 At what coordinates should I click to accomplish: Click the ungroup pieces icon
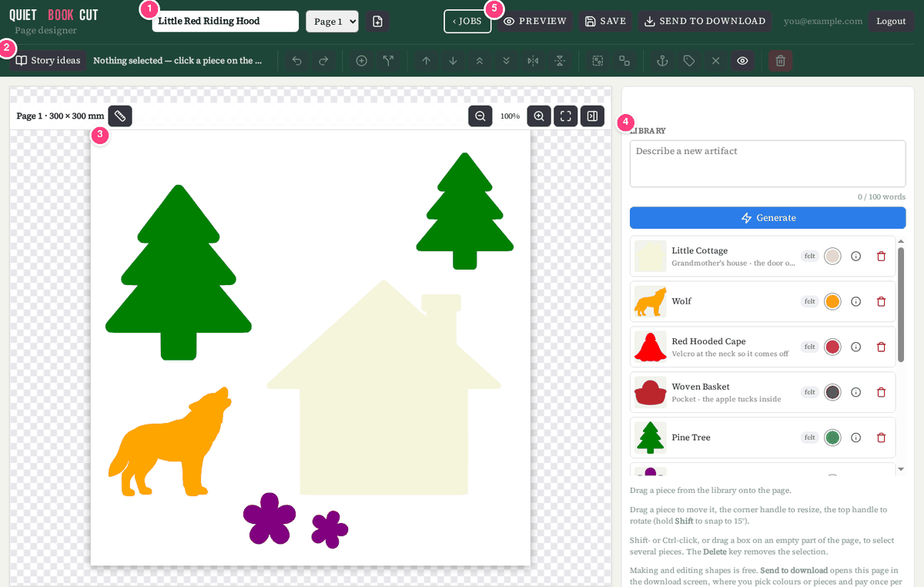[x=624, y=60]
